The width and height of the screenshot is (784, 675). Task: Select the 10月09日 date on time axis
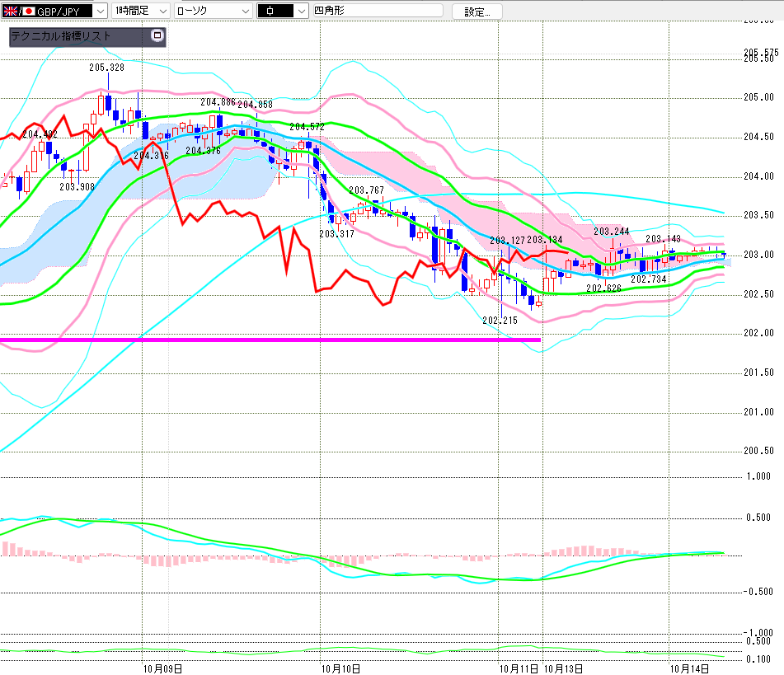[x=162, y=667]
